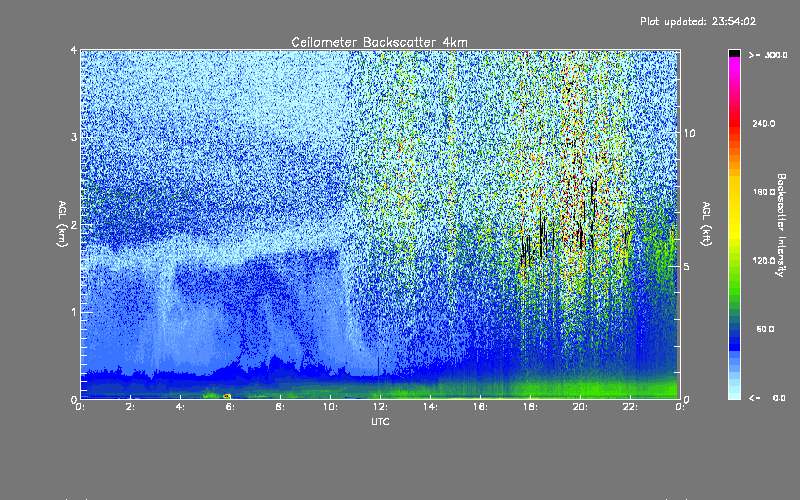Click the 4 km tick label on left axis

pos(74,50)
